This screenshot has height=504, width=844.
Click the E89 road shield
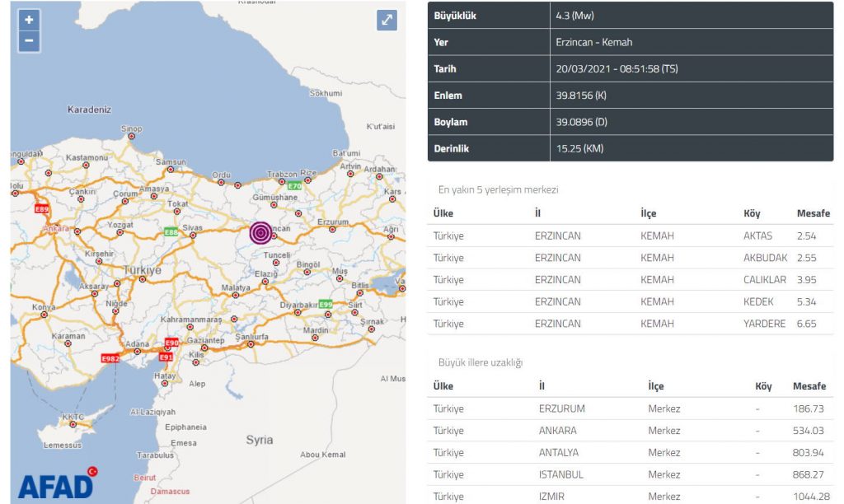pyautogui.click(x=42, y=209)
